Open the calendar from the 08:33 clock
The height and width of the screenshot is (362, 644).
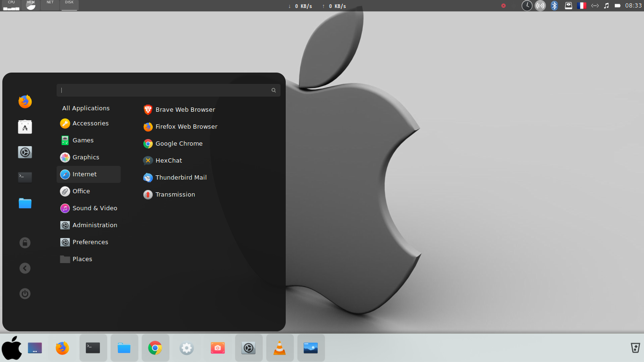[634, 6]
